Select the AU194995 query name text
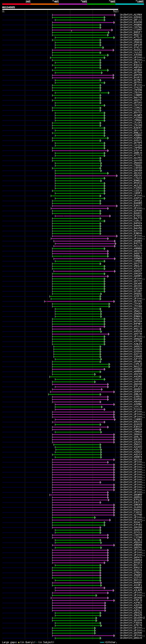The image size is (146, 644). 8,7
